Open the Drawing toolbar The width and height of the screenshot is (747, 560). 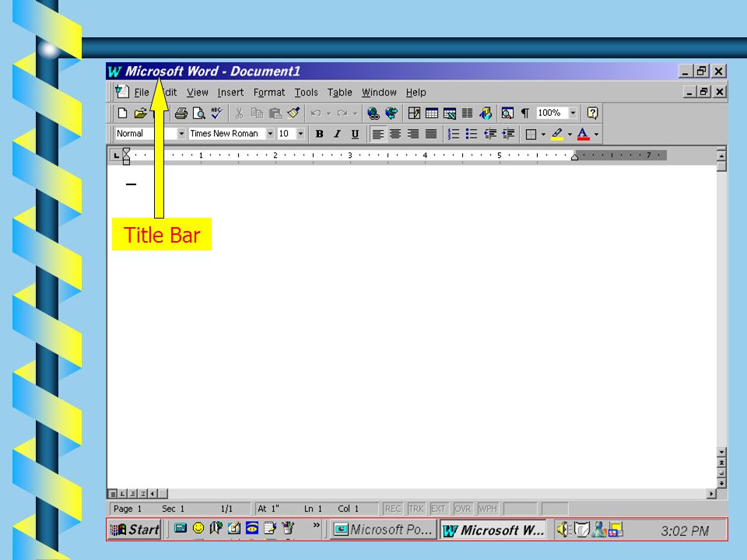pyautogui.click(x=486, y=114)
